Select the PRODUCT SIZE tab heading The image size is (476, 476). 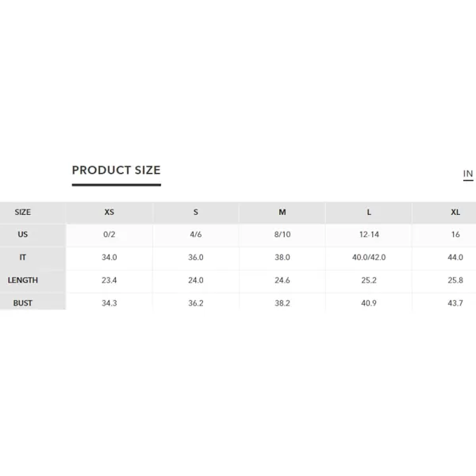(x=117, y=171)
